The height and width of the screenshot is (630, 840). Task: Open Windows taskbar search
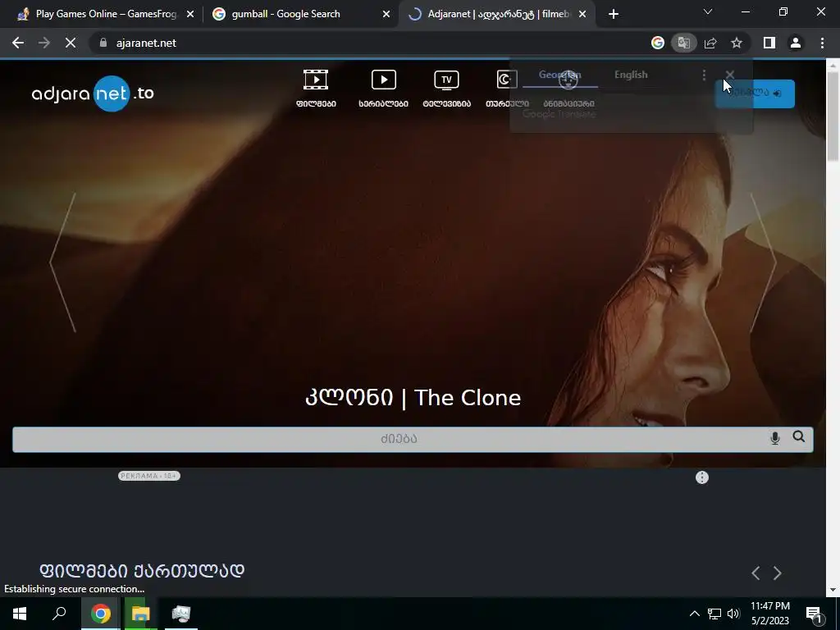(59, 614)
